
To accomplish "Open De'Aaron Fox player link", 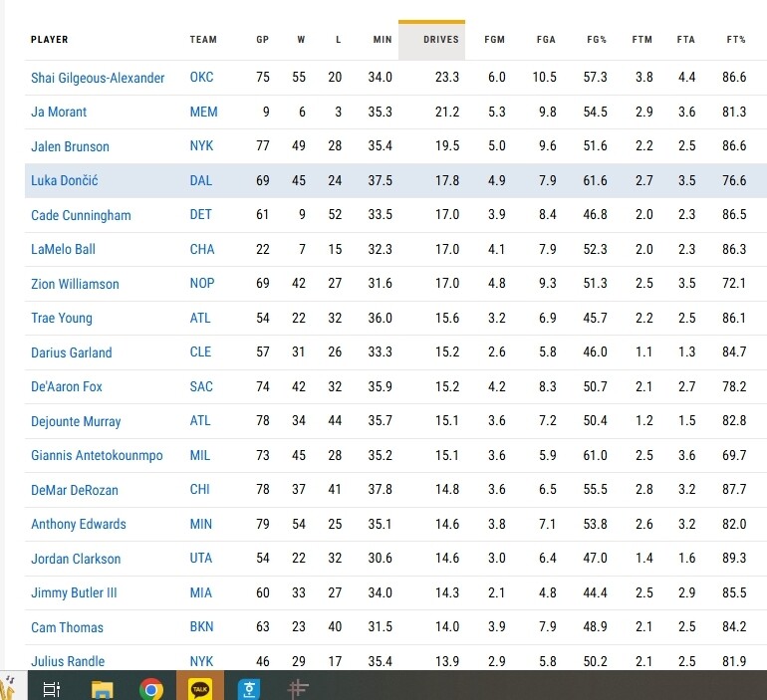I will coord(67,386).
